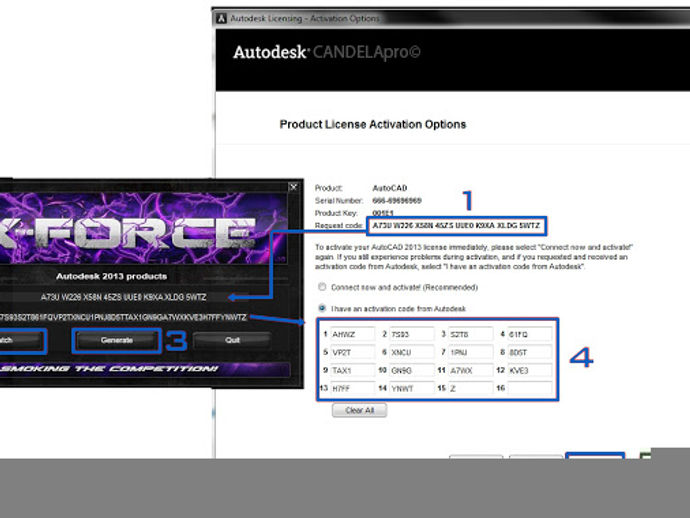
Task: Select 'Connect now and activate' radio button
Action: tap(322, 287)
